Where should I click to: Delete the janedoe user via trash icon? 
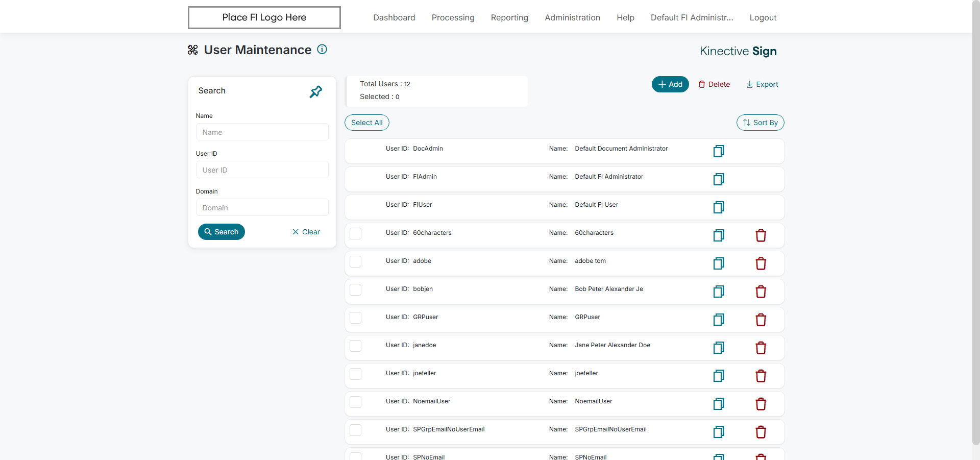coord(761,348)
